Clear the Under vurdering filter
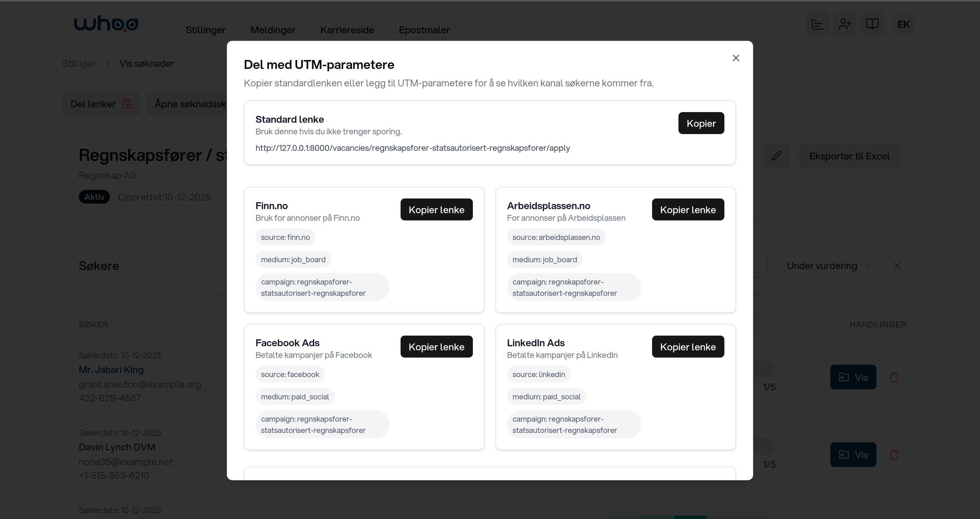The height and width of the screenshot is (519, 980). coord(897,266)
